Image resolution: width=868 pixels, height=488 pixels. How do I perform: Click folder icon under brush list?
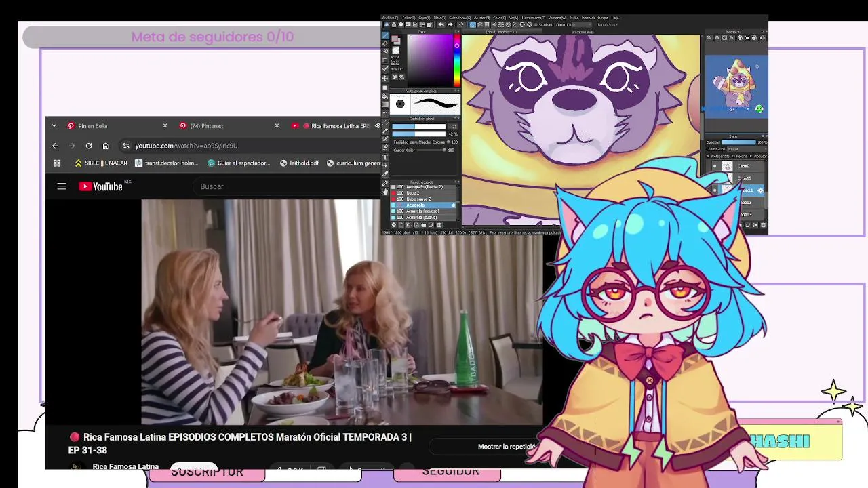tap(424, 225)
